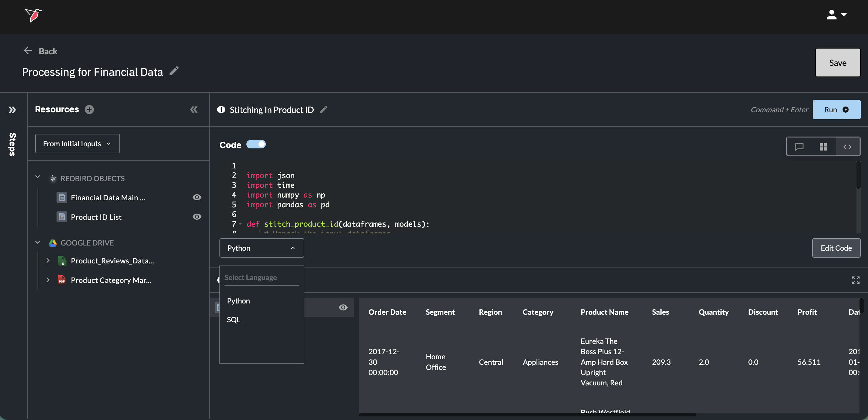Expand the Steps sidebar
The width and height of the screenshot is (868, 420).
click(12, 110)
